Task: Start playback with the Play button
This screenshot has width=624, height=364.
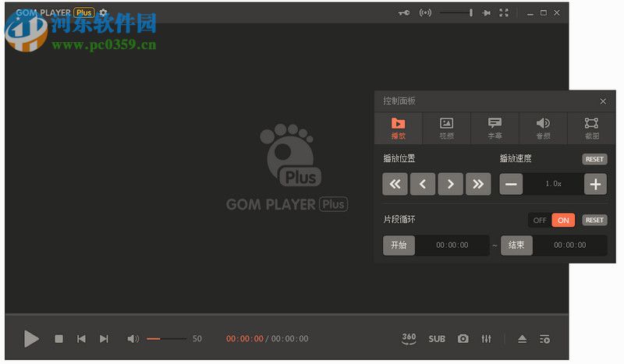Action: 31,339
